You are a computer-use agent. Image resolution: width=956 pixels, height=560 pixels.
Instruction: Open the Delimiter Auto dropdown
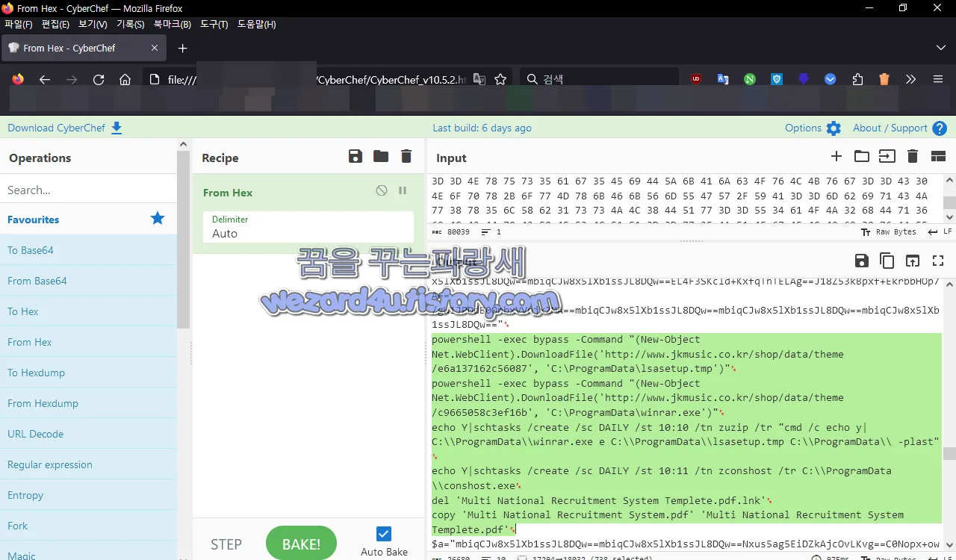[x=308, y=227]
